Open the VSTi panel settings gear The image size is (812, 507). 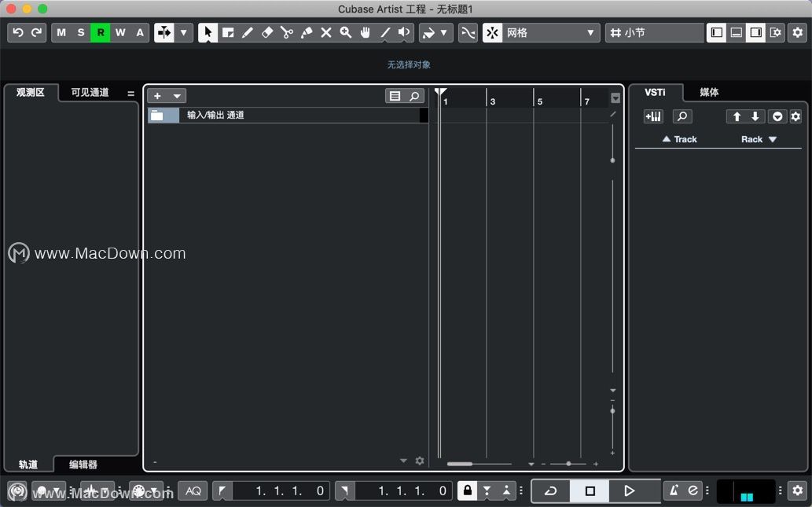point(796,116)
